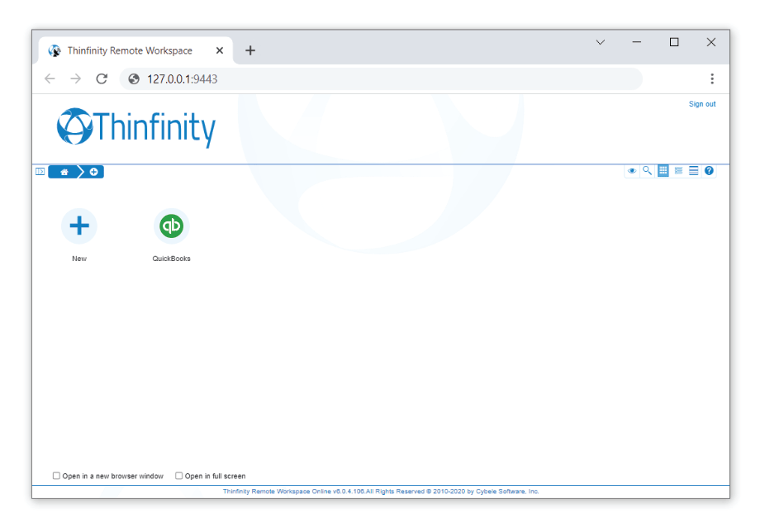Minimize the browser window
Screen dimensions: 765x532
pos(637,42)
